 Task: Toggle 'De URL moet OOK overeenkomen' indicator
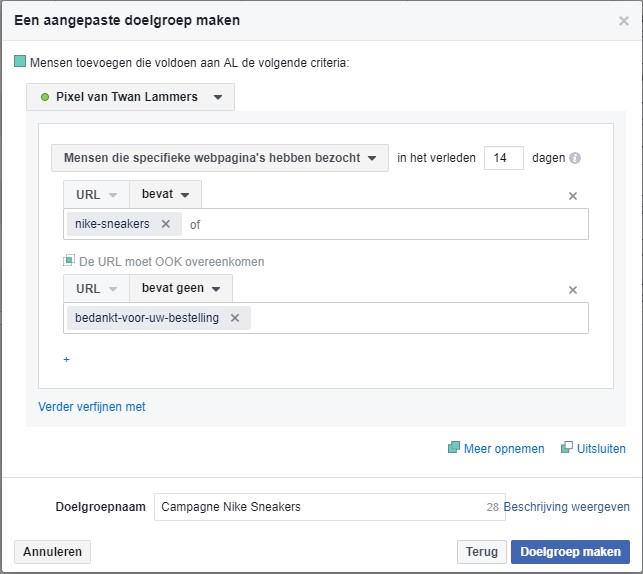[x=69, y=260]
